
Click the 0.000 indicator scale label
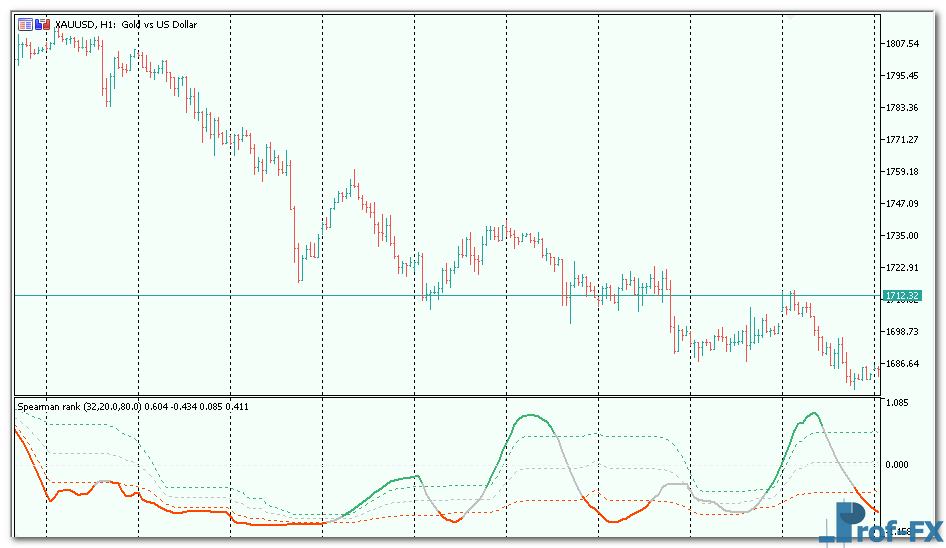(x=897, y=465)
